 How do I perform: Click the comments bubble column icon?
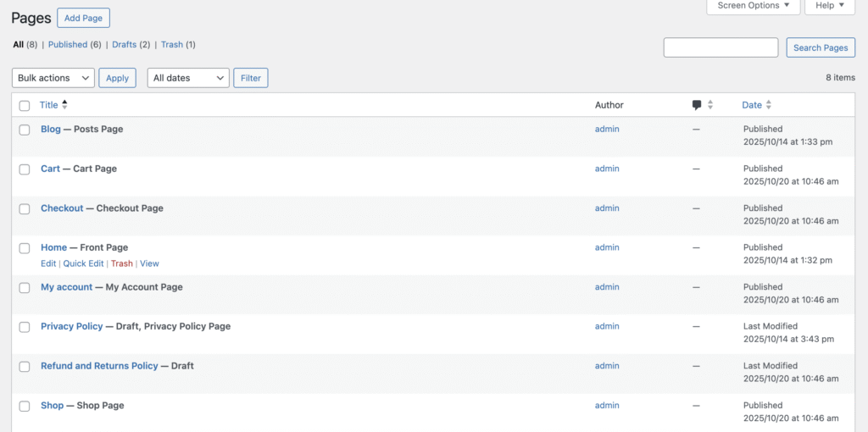tap(697, 105)
